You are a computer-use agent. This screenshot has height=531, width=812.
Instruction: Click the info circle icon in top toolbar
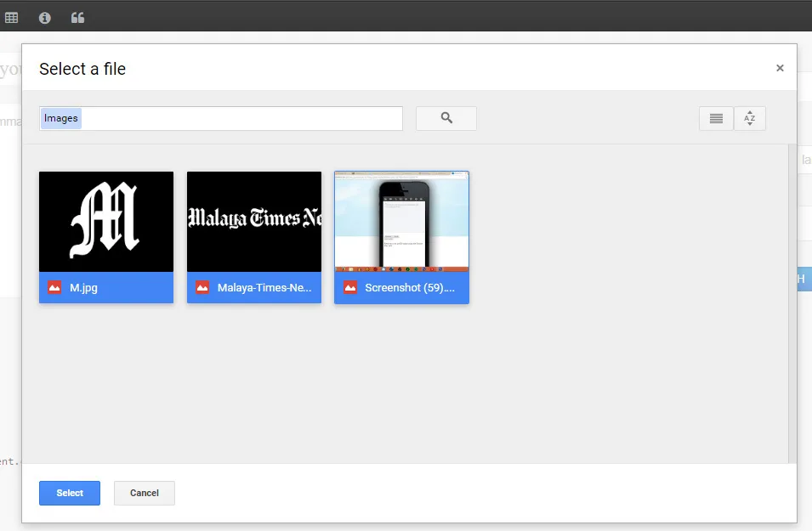44,18
